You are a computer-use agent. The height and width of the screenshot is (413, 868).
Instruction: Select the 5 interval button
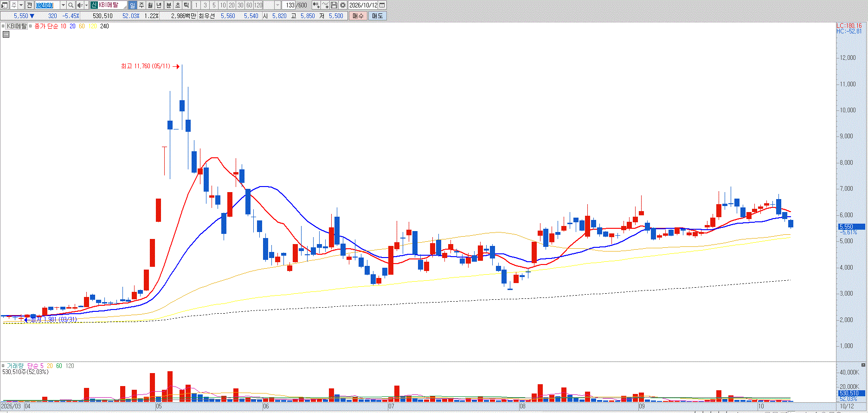pos(214,5)
